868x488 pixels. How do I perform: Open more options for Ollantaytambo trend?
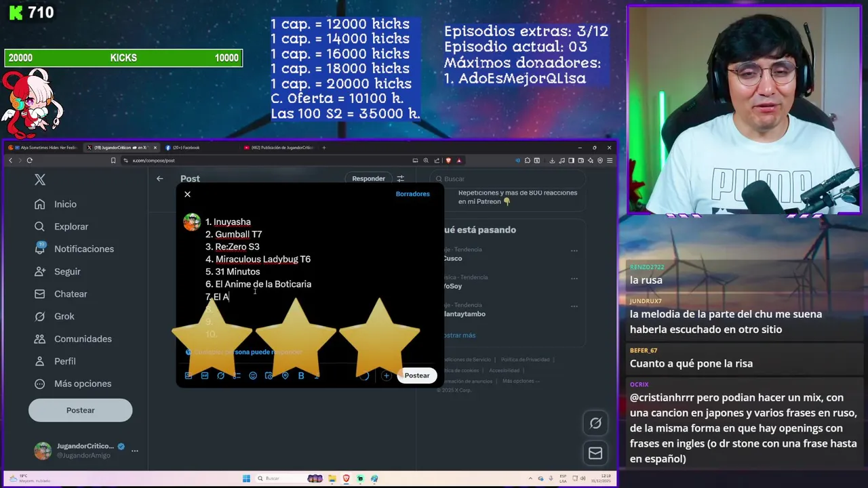point(574,306)
